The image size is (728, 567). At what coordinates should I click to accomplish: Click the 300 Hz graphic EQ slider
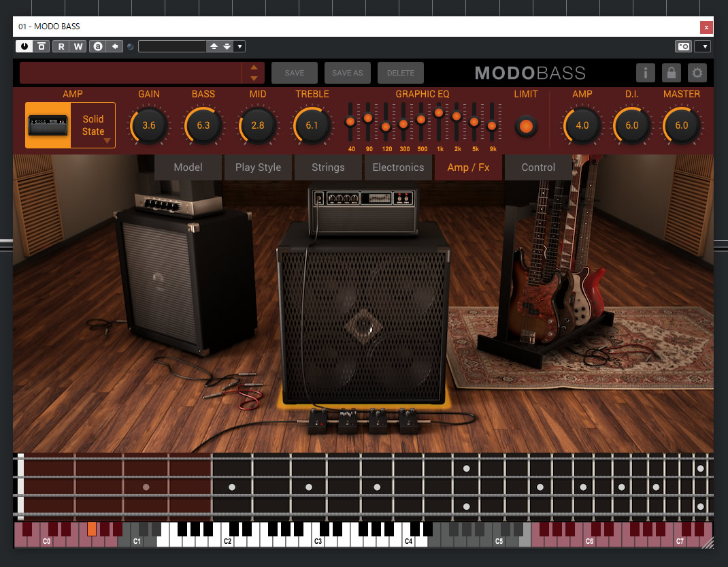click(403, 124)
